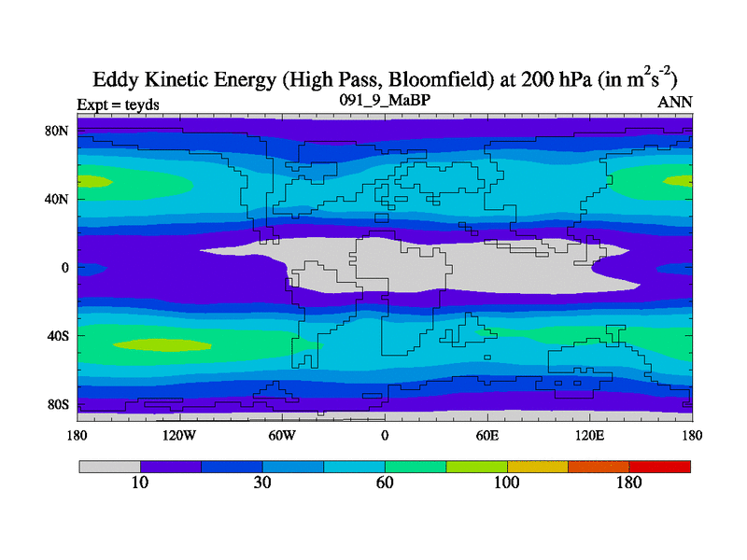Viewport: 747px width, 560px height.
Task: Pick the red swatch at colorbar end
Action: tap(660, 466)
